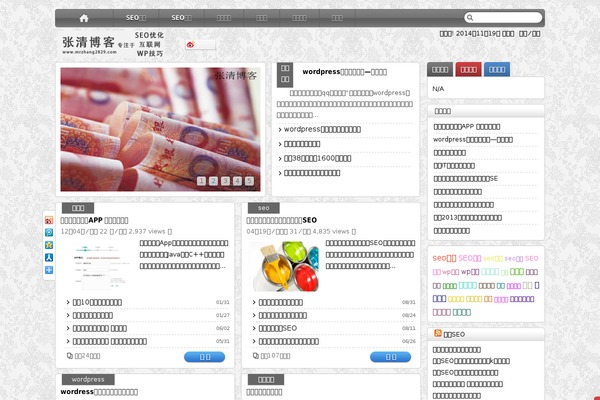Click the RSS feed icon beside SEO heading
The image size is (600, 400).
438,333
